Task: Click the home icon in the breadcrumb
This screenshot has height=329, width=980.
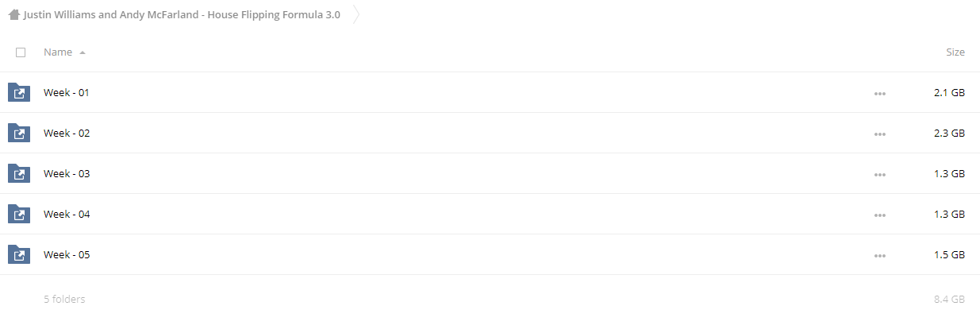Action: tap(13, 14)
